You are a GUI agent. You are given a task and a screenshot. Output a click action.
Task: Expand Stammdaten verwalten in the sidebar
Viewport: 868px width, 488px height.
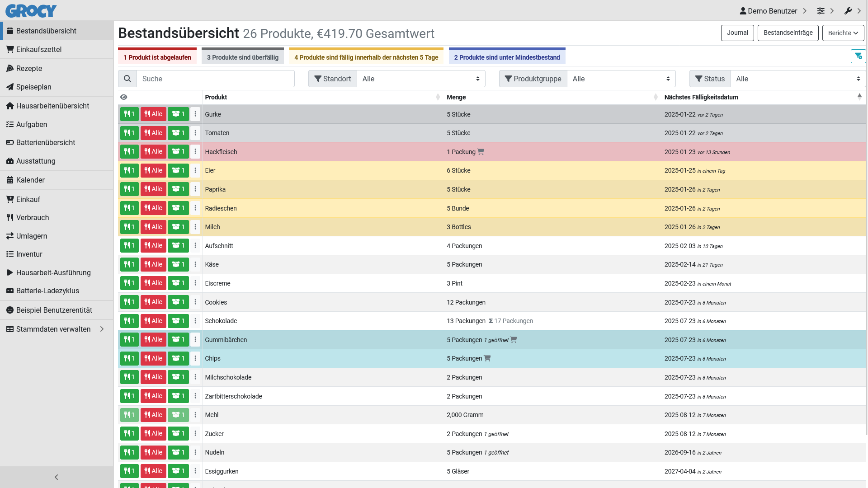tap(53, 329)
